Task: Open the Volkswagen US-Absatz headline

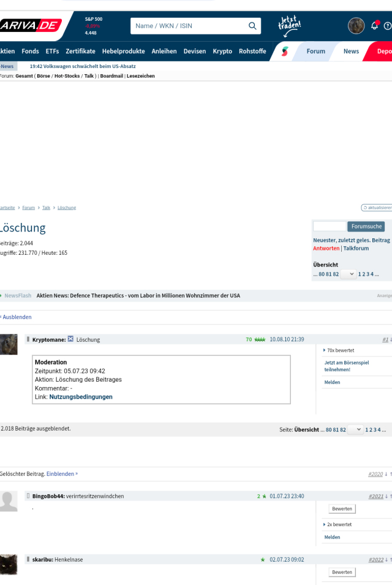Action: [x=83, y=66]
